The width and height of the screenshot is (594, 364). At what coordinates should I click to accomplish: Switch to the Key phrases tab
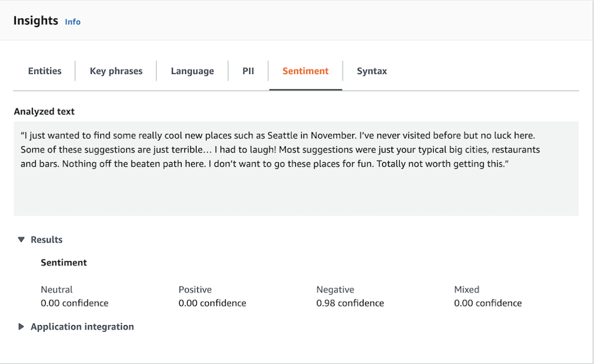(x=116, y=71)
